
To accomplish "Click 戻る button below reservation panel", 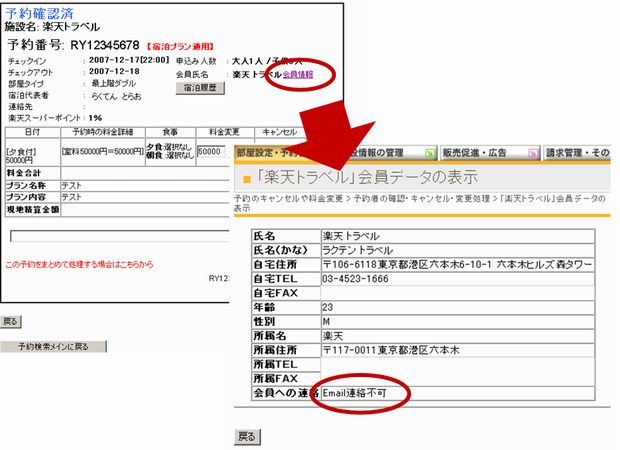I will tap(11, 321).
